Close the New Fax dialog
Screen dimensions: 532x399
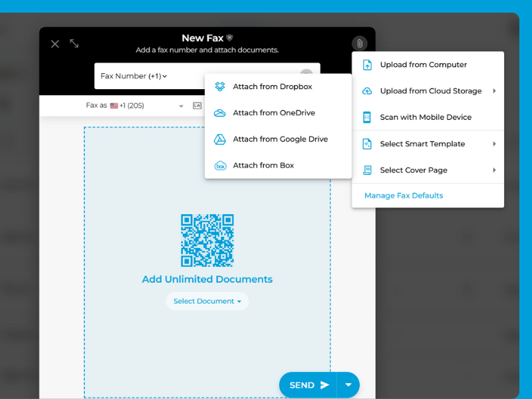tap(55, 44)
